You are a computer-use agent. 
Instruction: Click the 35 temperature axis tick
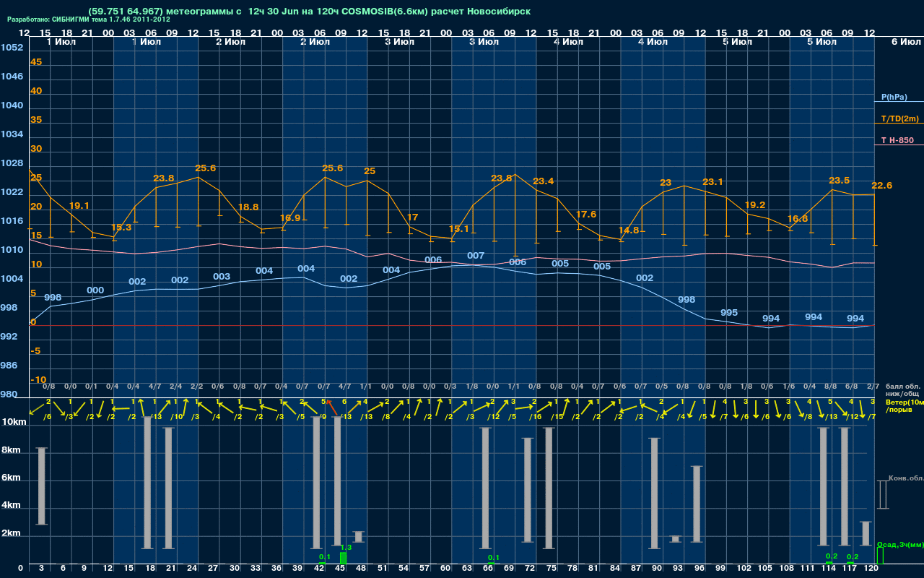(36, 120)
